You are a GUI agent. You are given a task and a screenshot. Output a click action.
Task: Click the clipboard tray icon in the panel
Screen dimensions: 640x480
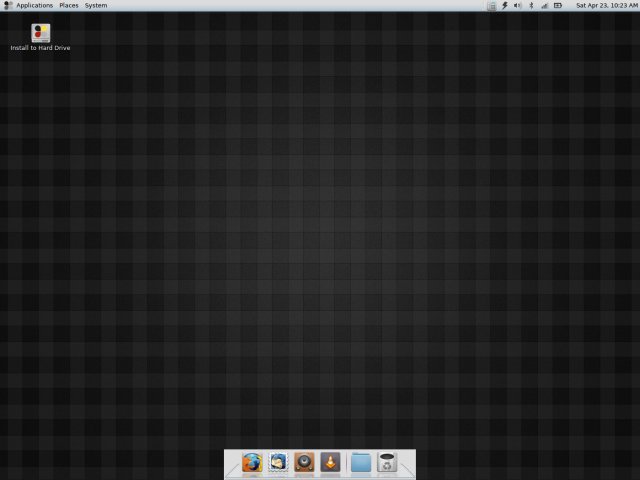[491, 6]
